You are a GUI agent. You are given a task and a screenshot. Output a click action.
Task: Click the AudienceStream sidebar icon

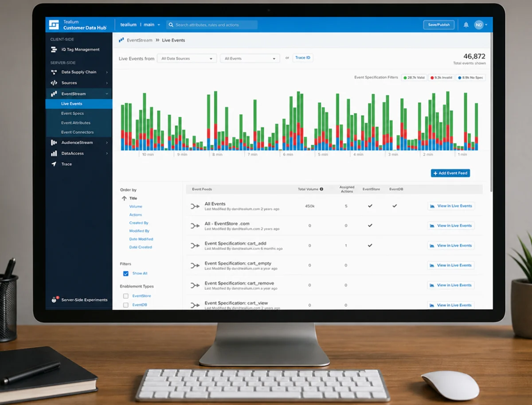click(54, 143)
